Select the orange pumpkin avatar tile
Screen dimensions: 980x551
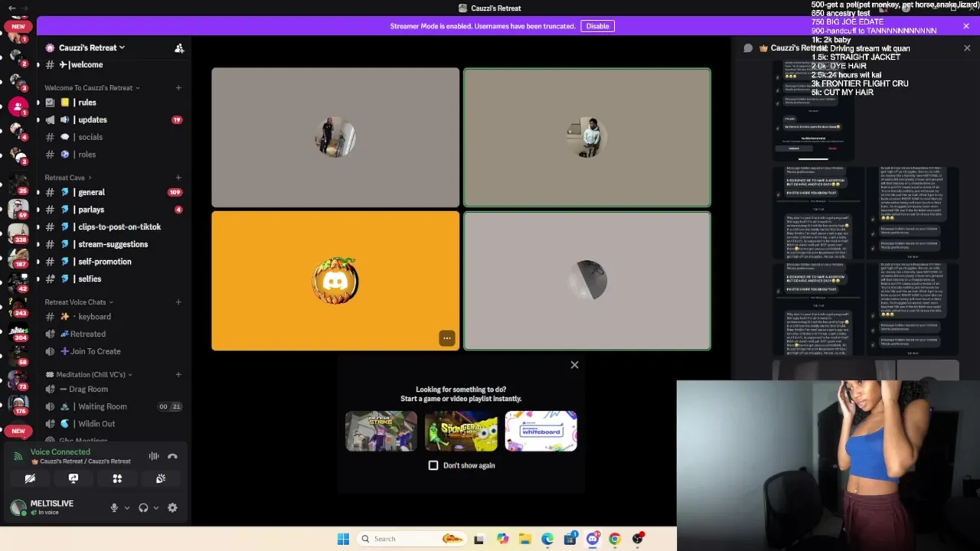335,281
